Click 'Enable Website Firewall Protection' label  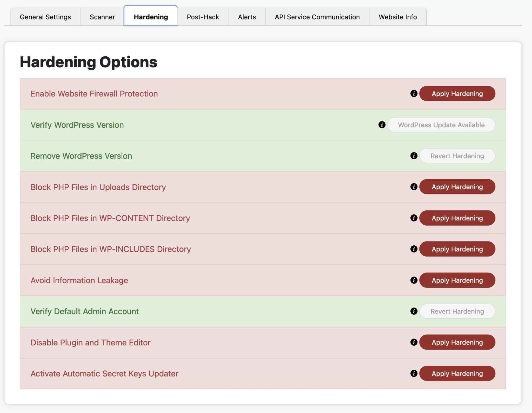click(x=94, y=94)
